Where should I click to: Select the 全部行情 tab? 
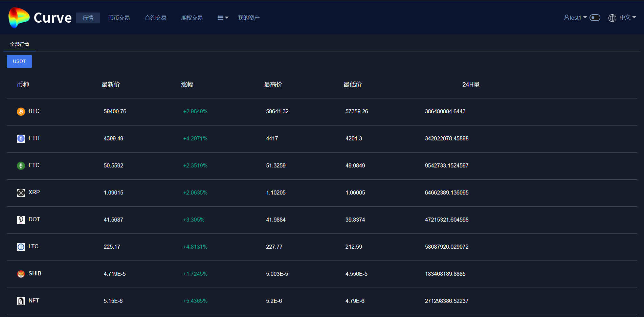[x=19, y=44]
